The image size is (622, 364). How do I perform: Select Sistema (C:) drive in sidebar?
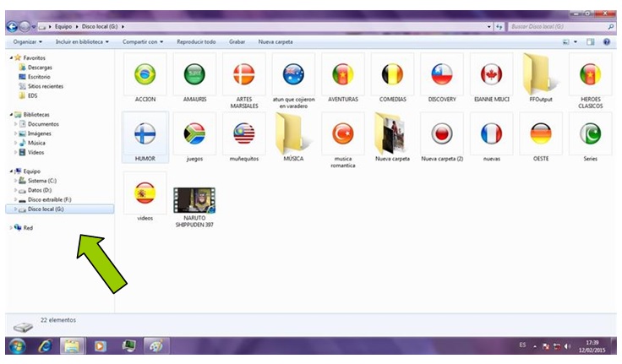coord(41,181)
